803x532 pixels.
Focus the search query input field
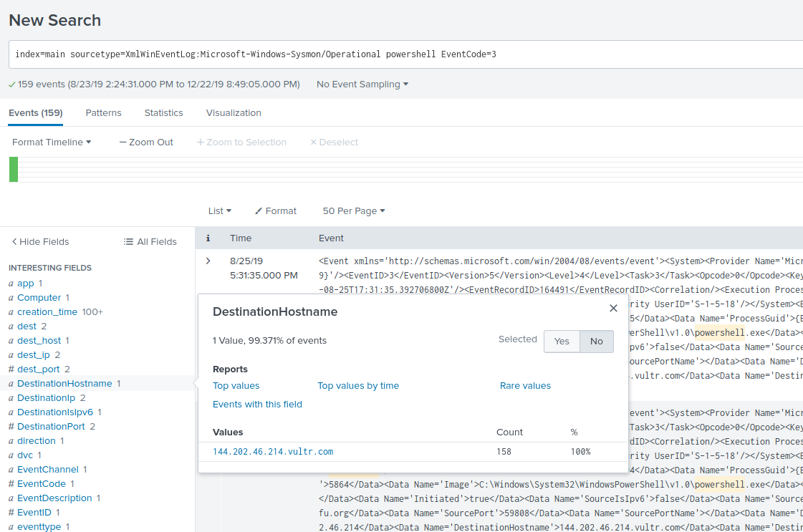click(x=405, y=54)
